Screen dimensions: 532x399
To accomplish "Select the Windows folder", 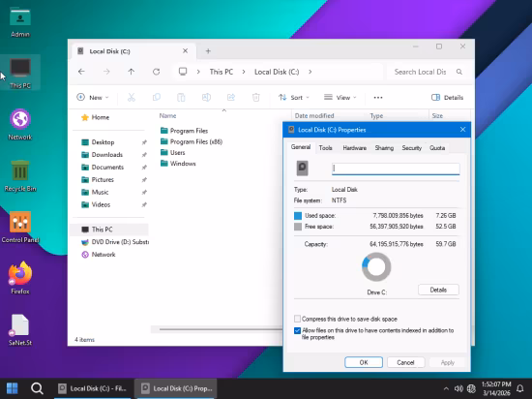I will pos(178,164).
